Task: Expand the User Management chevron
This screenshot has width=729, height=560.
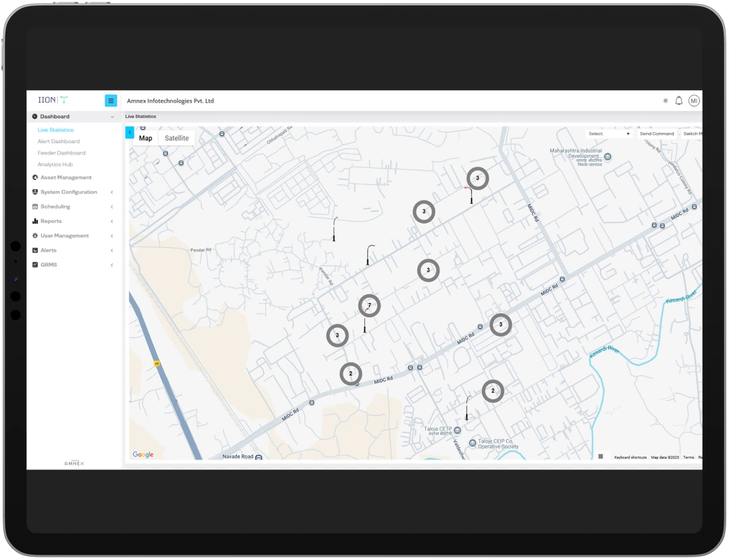Action: pyautogui.click(x=112, y=235)
